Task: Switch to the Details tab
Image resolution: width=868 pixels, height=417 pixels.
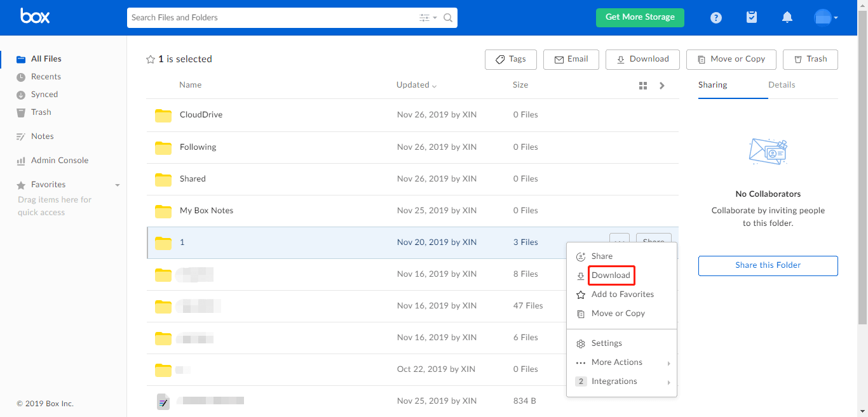Action: [782, 85]
